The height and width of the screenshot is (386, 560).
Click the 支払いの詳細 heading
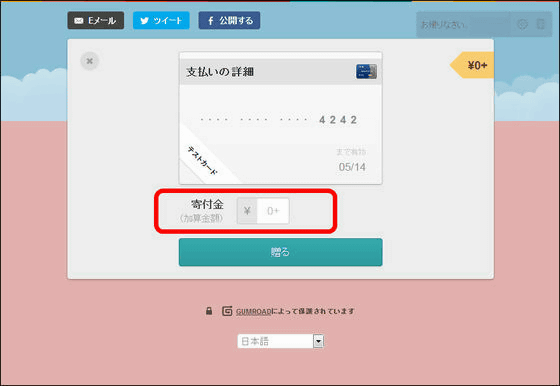(x=220, y=72)
